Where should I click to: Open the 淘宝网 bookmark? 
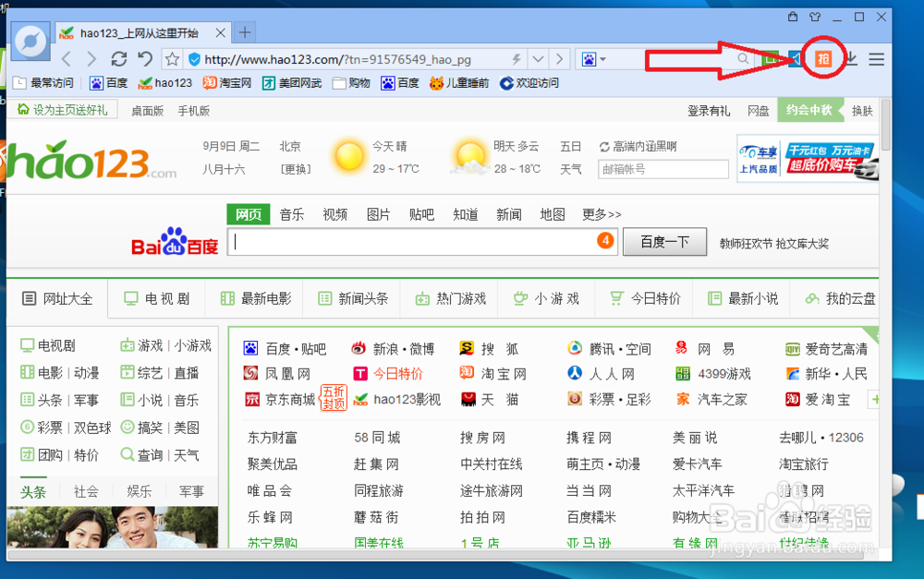click(227, 83)
